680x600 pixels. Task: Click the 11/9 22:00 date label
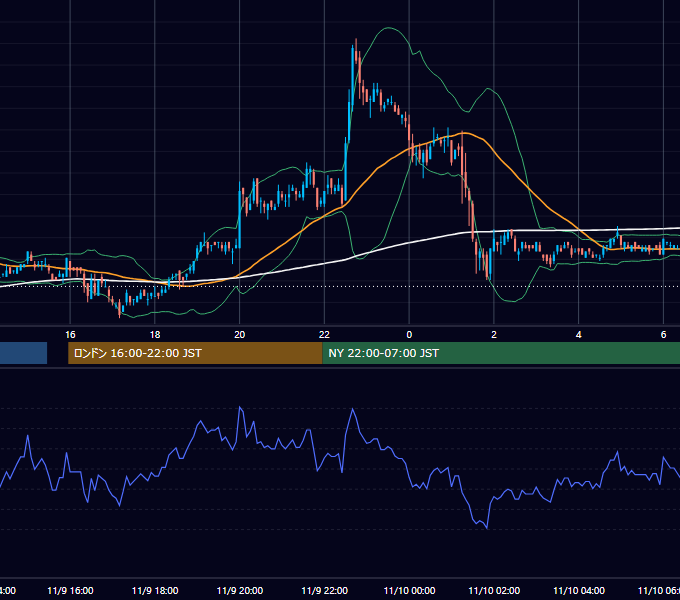(x=324, y=590)
